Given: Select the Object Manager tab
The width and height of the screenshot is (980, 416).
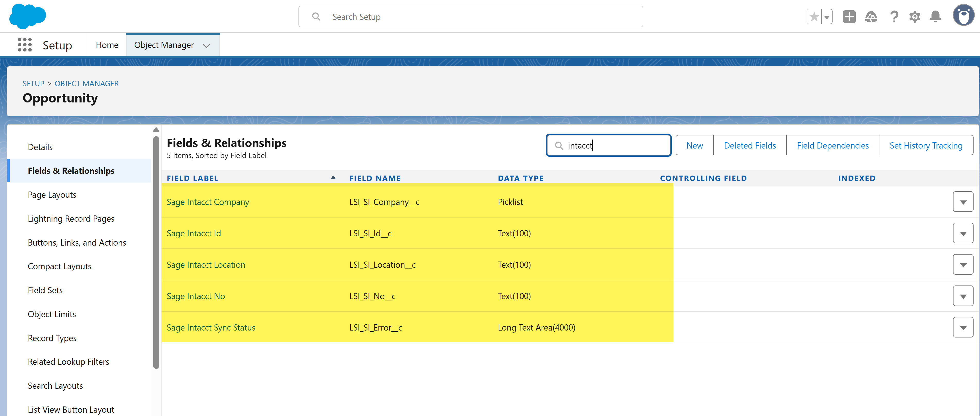Looking at the screenshot, I should point(164,45).
